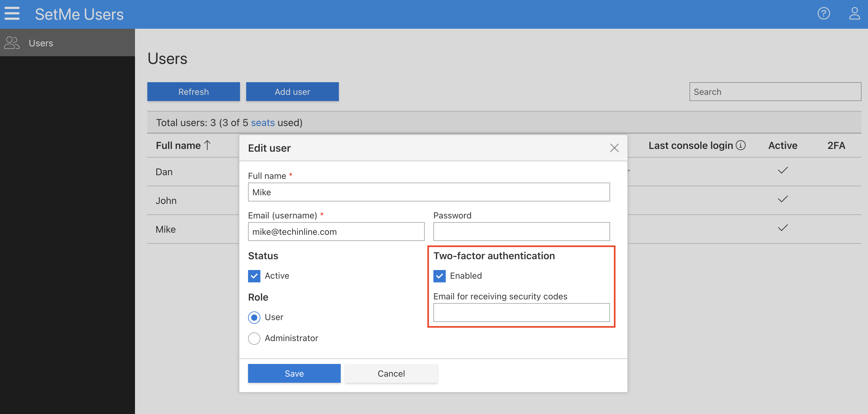Image resolution: width=868 pixels, height=414 pixels.
Task: Select Users in the sidebar
Action: [67, 43]
